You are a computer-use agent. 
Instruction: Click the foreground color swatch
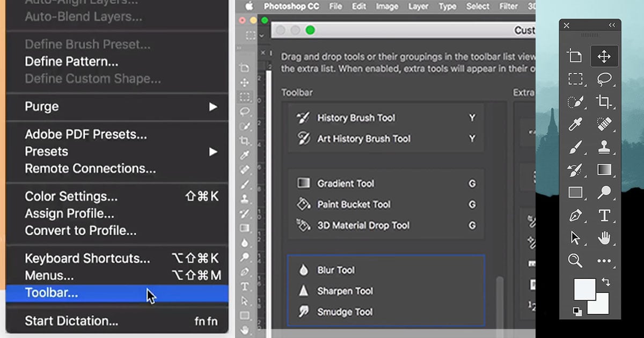coord(584,290)
